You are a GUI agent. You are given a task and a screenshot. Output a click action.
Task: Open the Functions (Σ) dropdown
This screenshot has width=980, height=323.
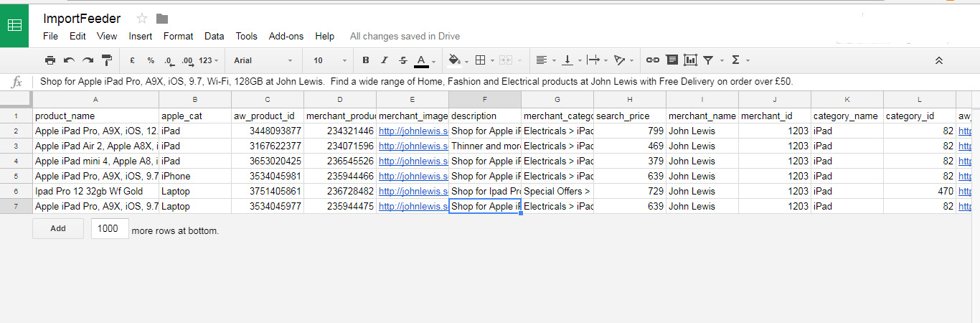pyautogui.click(x=740, y=60)
